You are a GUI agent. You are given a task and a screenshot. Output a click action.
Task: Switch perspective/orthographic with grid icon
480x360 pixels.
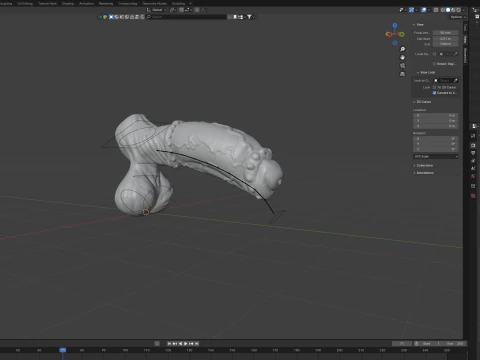403,74
